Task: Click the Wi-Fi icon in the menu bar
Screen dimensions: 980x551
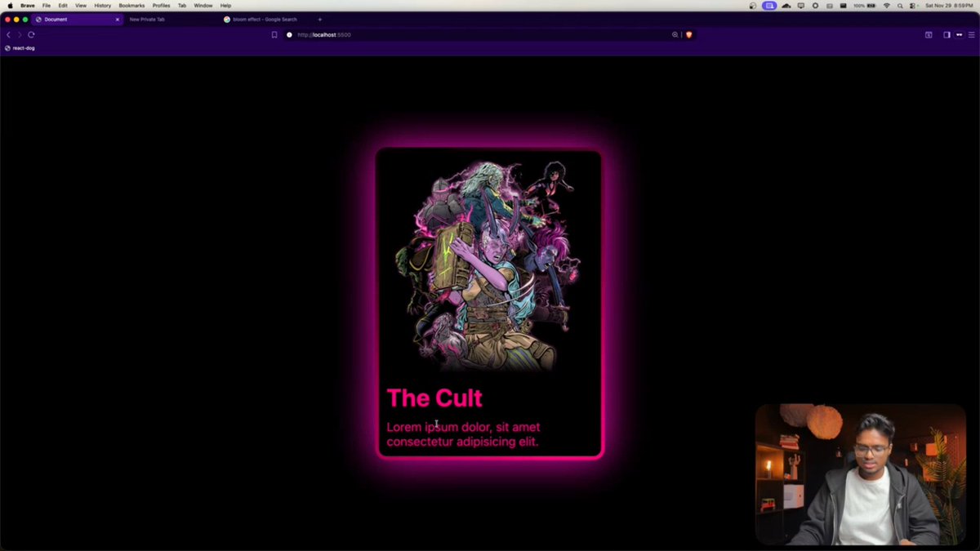Action: tap(886, 5)
